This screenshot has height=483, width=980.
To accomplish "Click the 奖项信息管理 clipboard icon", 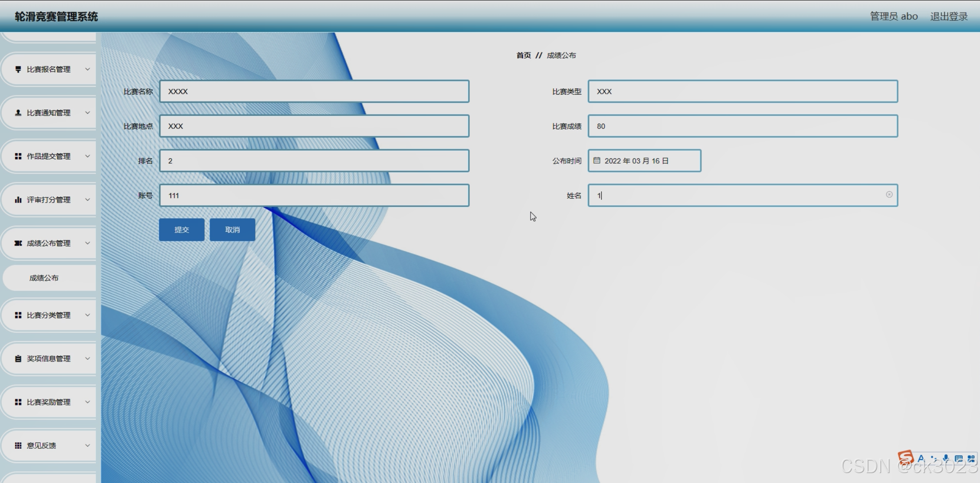I will tap(18, 358).
